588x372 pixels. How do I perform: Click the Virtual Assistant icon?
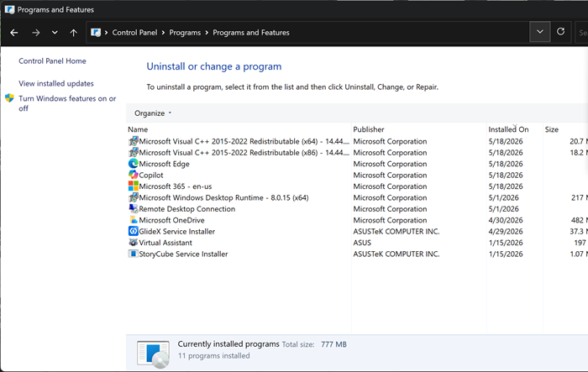point(133,242)
